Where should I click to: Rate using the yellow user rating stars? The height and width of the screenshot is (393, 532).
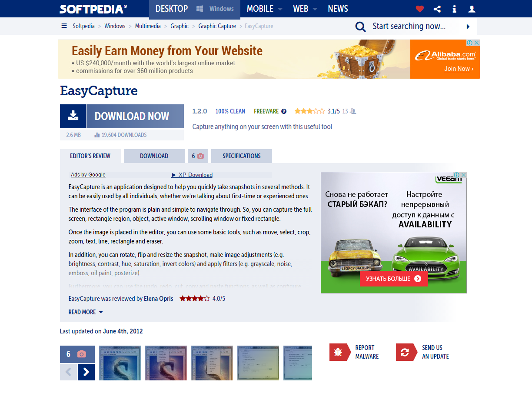309,111
